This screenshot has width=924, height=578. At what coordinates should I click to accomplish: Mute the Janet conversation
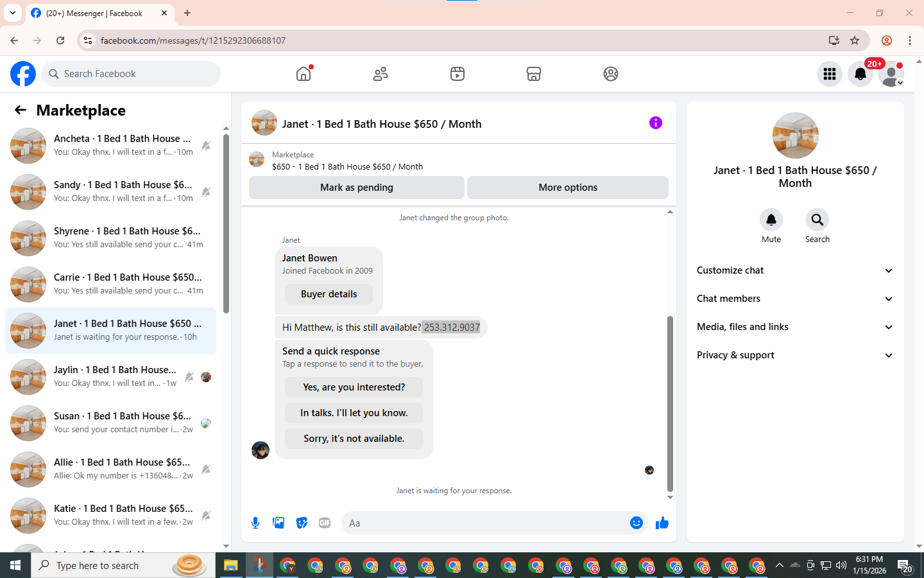pos(771,220)
